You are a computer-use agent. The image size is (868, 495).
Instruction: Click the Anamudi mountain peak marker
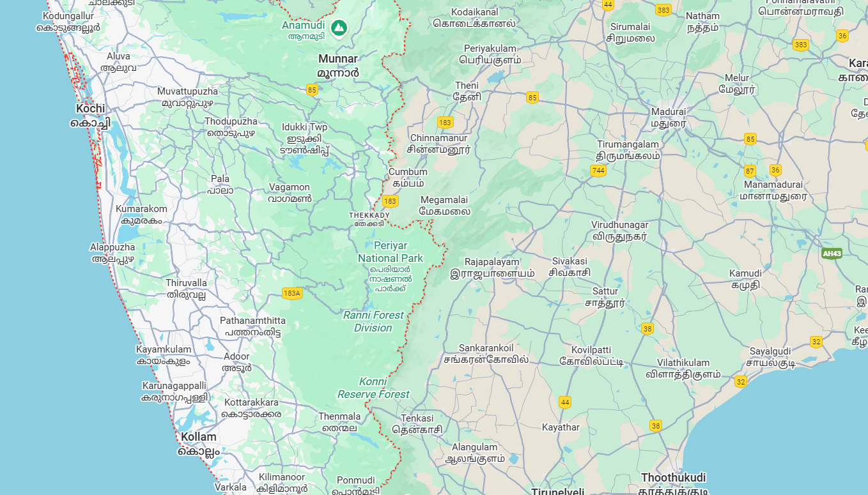pyautogui.click(x=339, y=27)
